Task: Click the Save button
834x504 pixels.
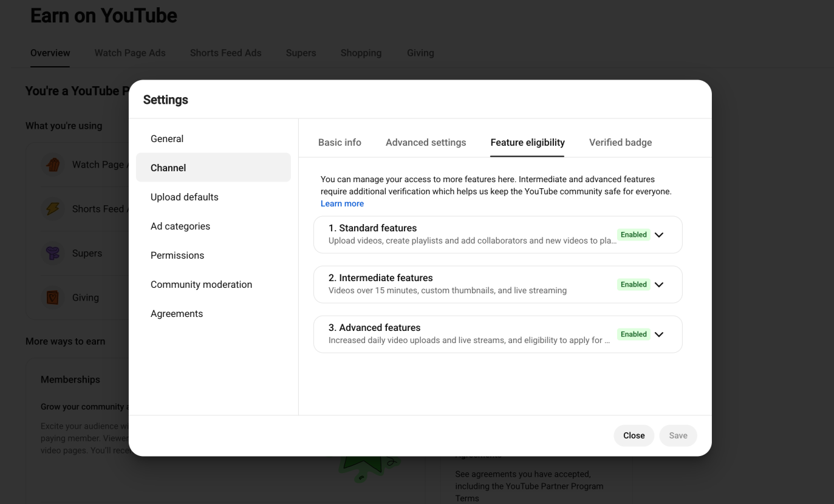Action: pyautogui.click(x=678, y=435)
